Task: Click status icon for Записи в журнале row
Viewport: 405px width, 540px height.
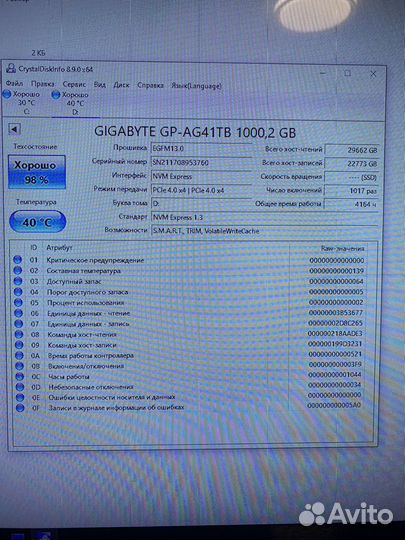Action: [x=20, y=408]
